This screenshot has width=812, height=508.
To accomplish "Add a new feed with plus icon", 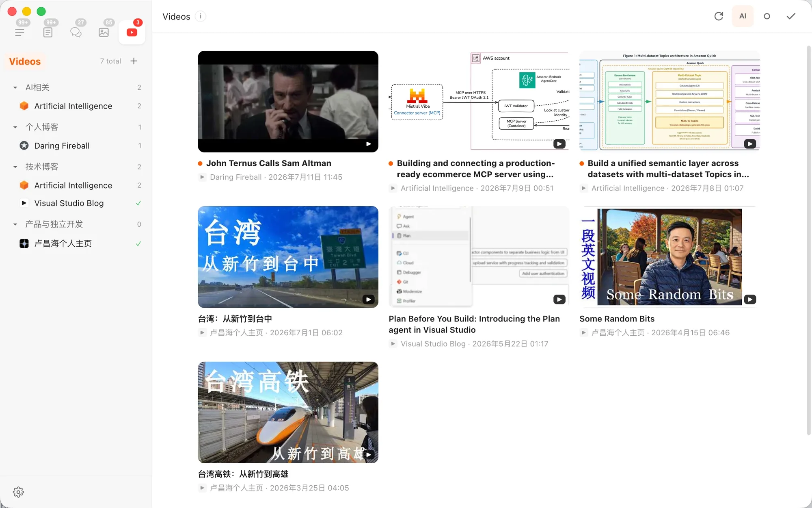I will tap(134, 61).
